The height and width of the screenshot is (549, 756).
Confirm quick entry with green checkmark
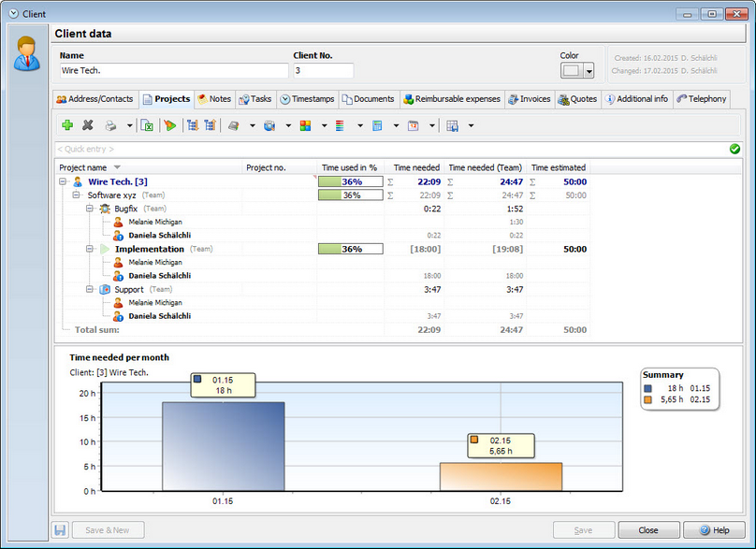tap(734, 149)
